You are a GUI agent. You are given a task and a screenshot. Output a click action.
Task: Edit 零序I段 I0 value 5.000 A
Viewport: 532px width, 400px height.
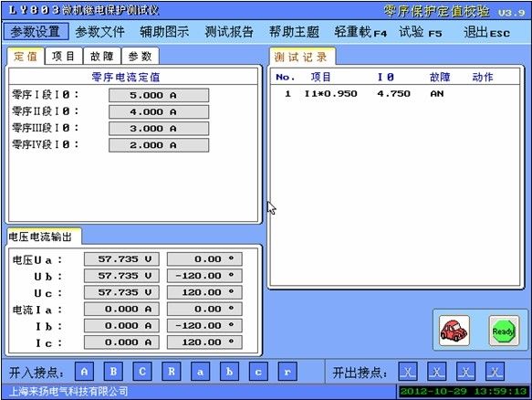pyautogui.click(x=159, y=95)
